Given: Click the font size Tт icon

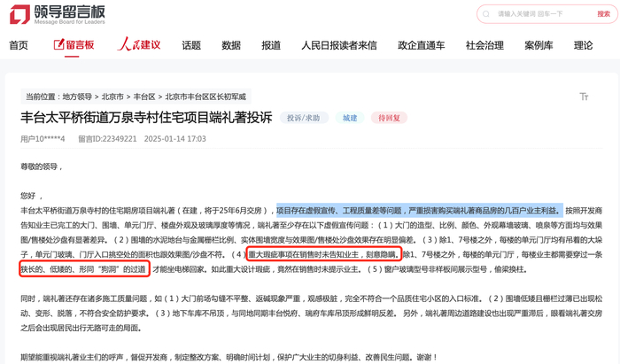Looking at the screenshot, I should (x=584, y=97).
